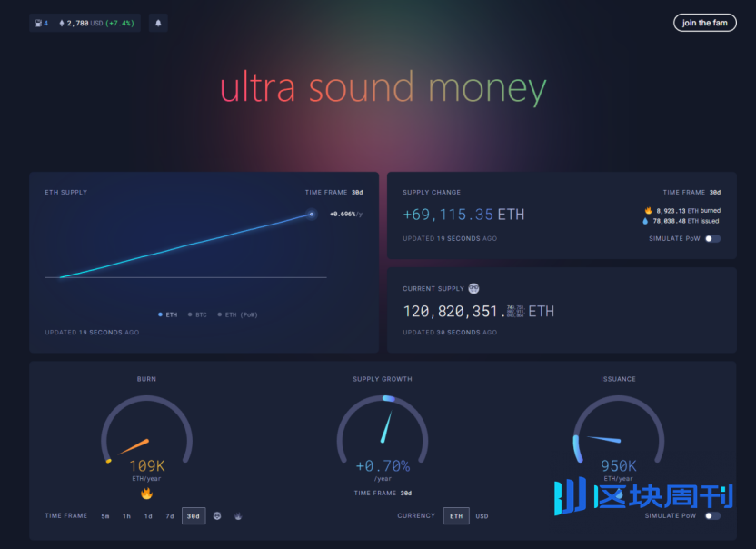This screenshot has width=756, height=549.
Task: Click the ETH SUPPLY heading
Action: (x=66, y=192)
